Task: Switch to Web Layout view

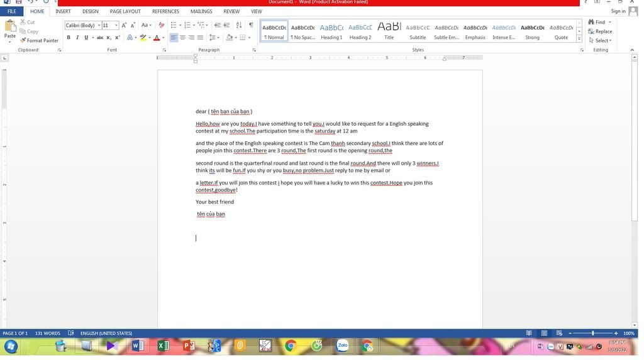Action: tap(559, 333)
